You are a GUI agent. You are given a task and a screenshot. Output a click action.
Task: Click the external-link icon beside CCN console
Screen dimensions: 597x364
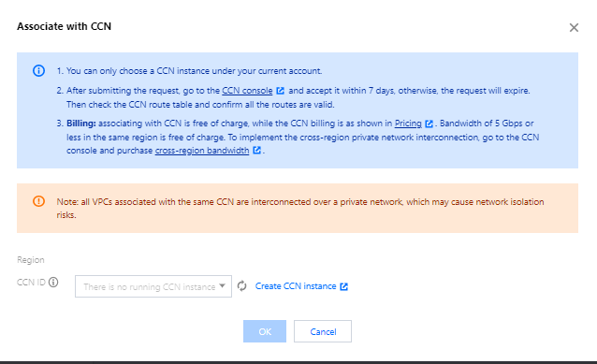[x=280, y=91]
